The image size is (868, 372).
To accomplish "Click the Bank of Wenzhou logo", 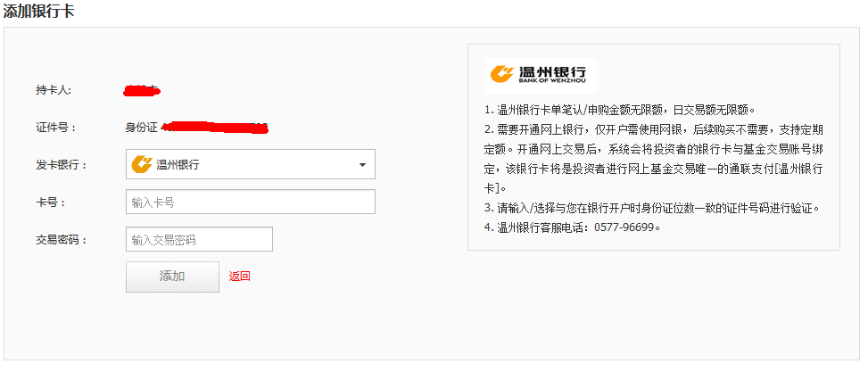I will tap(541, 75).
